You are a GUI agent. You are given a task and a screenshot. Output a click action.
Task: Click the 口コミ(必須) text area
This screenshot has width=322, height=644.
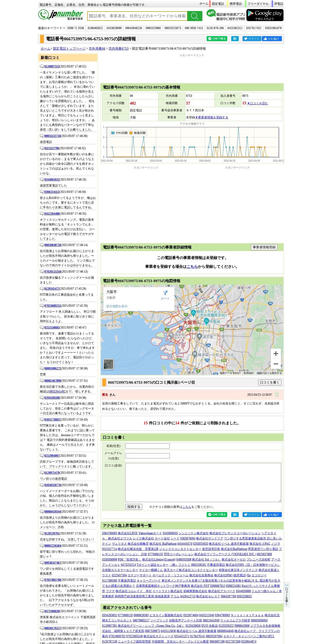point(203,482)
